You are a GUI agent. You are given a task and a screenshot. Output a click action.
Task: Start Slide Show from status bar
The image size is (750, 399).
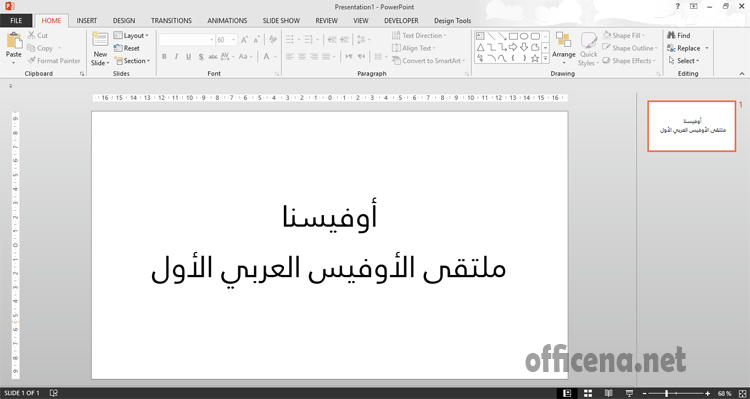(629, 393)
